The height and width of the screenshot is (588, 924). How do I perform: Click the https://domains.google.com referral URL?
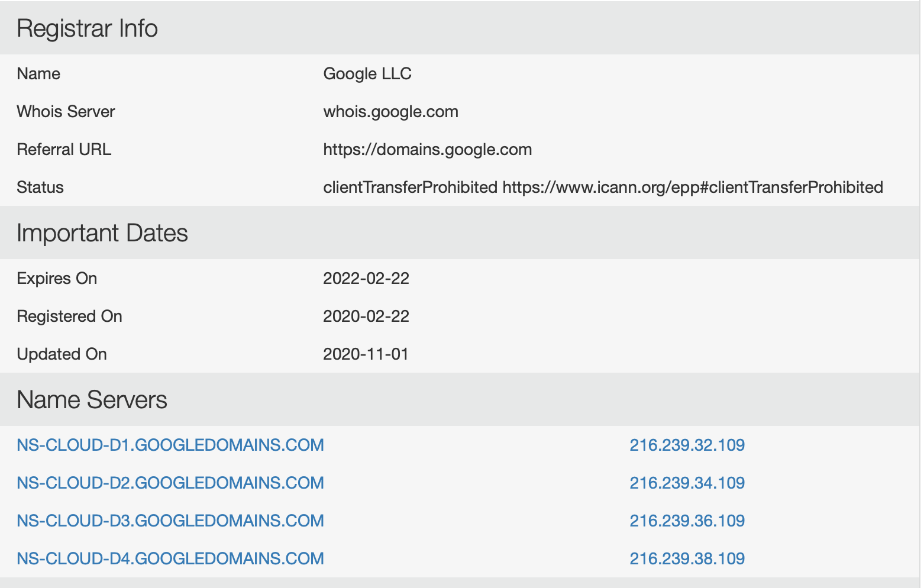(427, 149)
